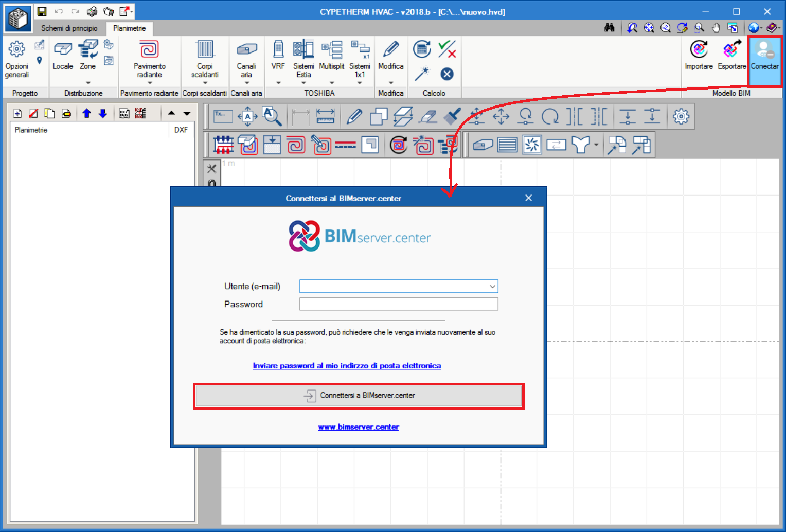This screenshot has height=532, width=786.
Task: Click the blue X circle icon in Calcolo
Action: 447,74
